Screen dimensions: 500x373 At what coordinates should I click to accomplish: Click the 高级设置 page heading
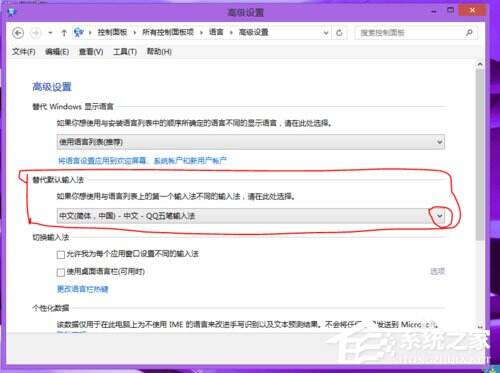(x=52, y=87)
